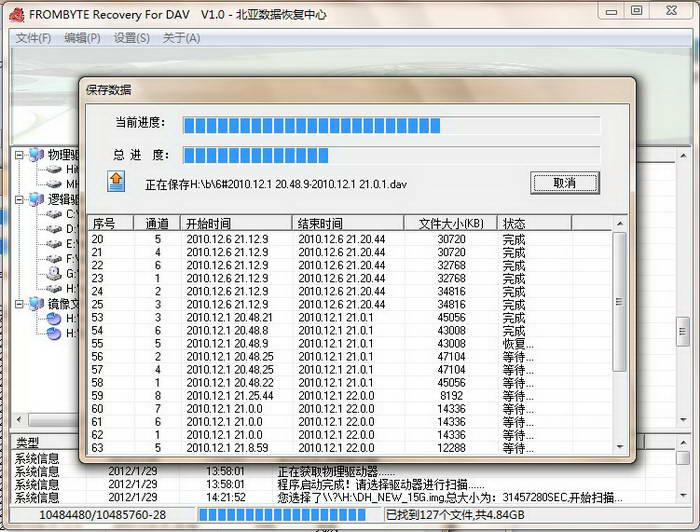Collapse the 镜像文件 tree node

click(19, 304)
